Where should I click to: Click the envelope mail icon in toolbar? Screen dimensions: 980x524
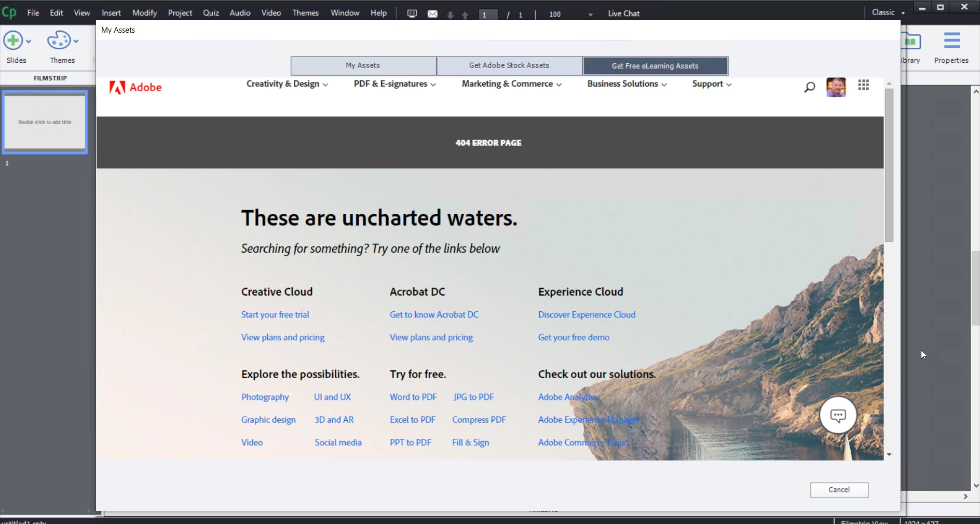(x=432, y=14)
